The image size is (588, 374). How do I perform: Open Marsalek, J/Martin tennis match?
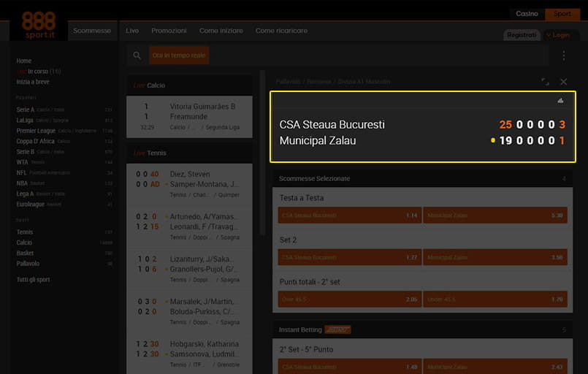tap(189, 311)
